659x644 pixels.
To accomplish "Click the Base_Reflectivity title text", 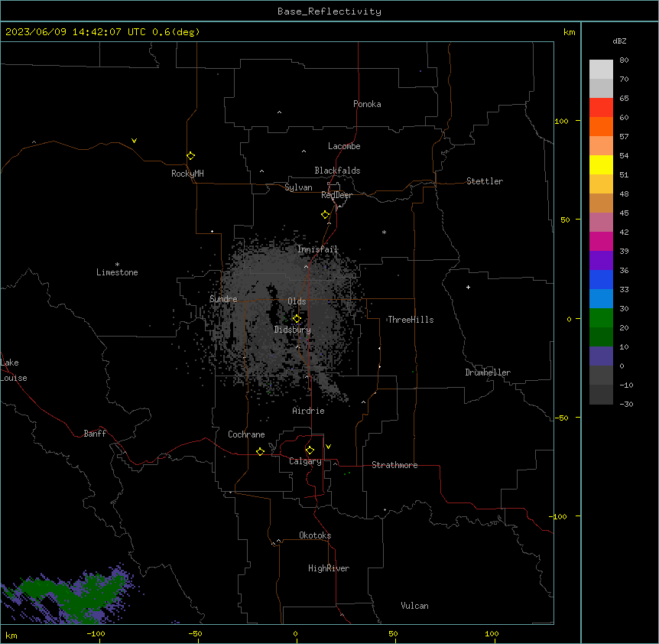I will pyautogui.click(x=329, y=11).
